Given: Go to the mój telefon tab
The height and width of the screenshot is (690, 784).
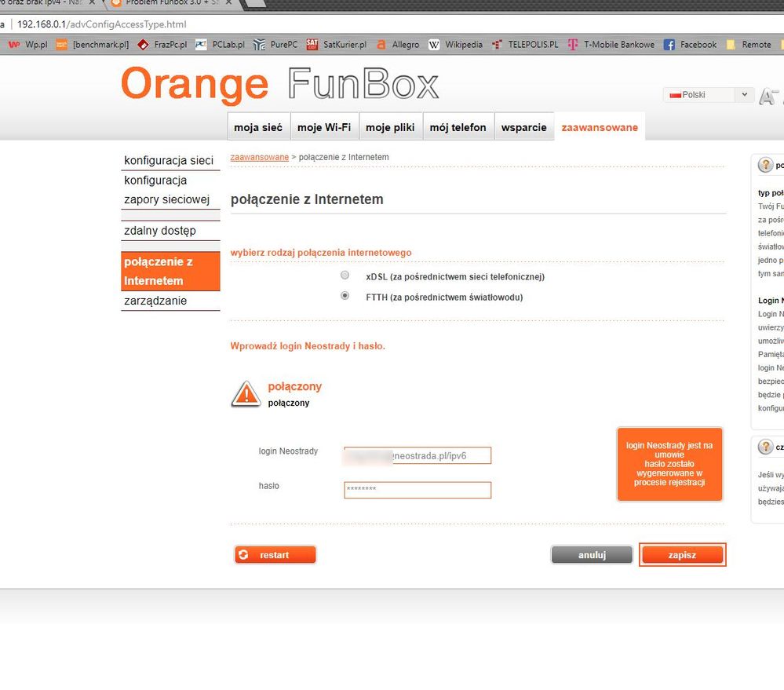Looking at the screenshot, I should coord(458,127).
